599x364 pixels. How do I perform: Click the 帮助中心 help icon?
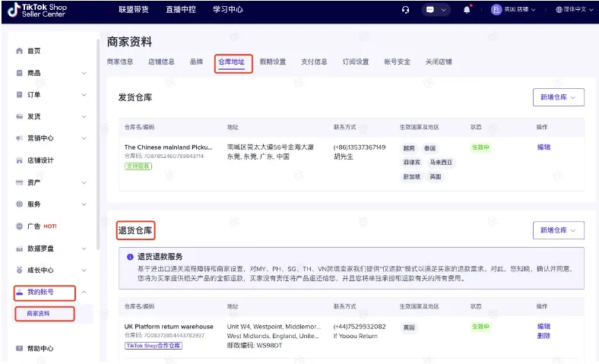(x=20, y=348)
